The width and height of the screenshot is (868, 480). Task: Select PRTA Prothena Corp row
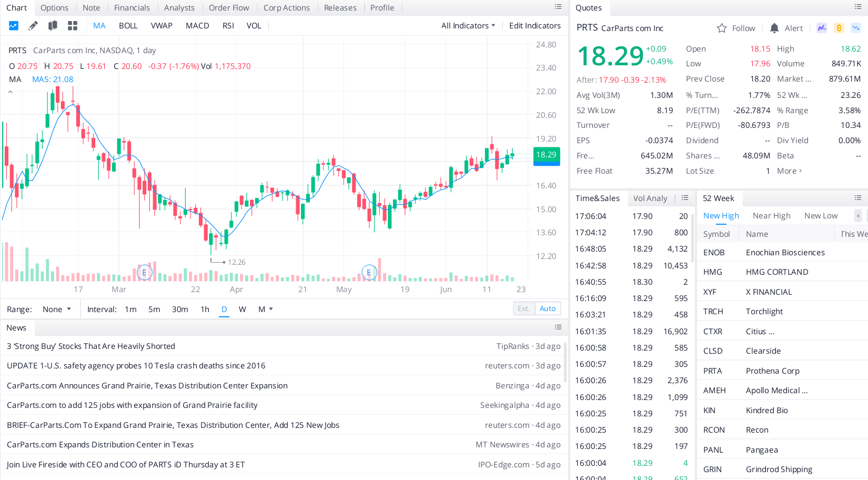click(x=782, y=371)
